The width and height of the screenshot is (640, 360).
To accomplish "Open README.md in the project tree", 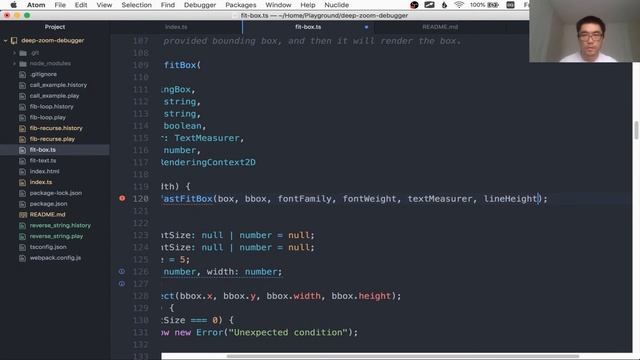I will pyautogui.click(x=47, y=215).
